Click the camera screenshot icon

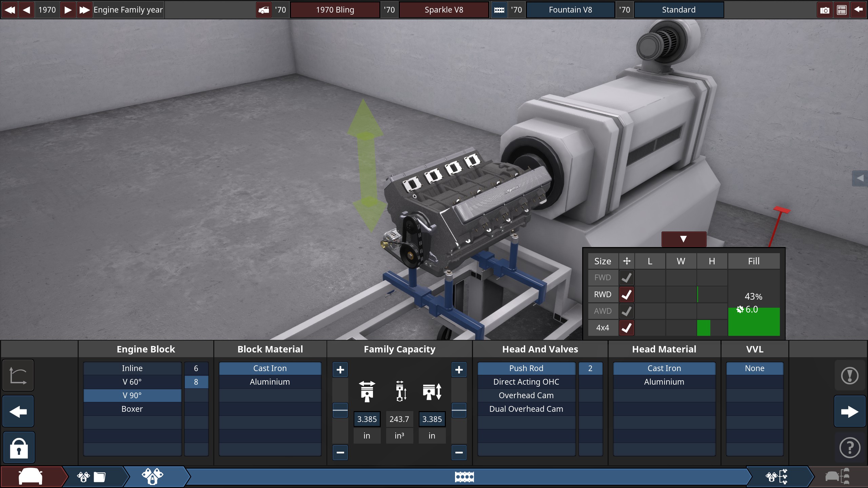[825, 10]
